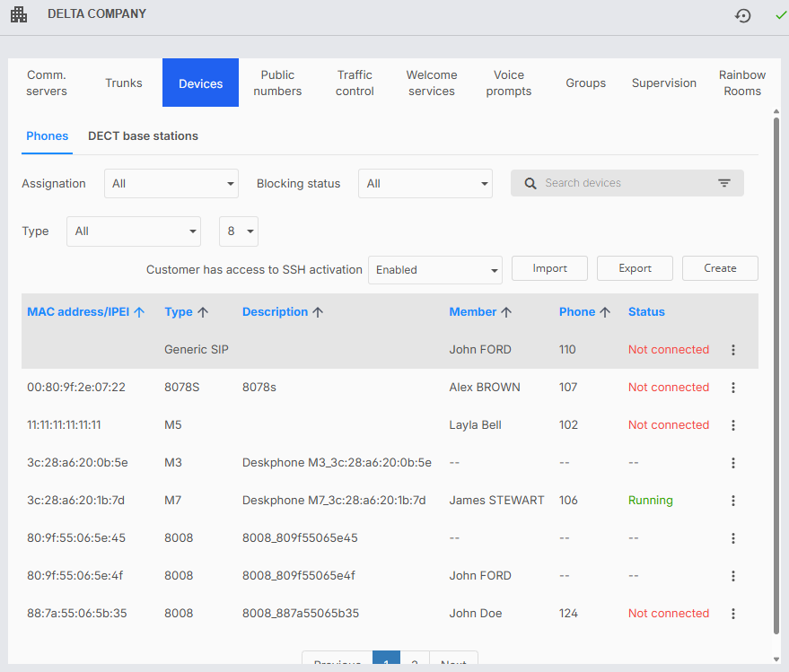Open the three-dot menu for Alex BROWN's 8078S

click(x=733, y=388)
